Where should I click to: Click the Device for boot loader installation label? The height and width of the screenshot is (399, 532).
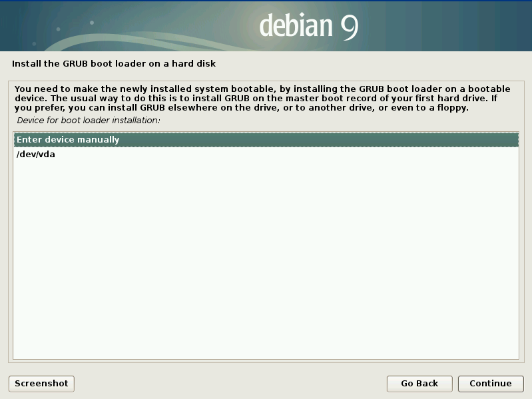pos(89,121)
